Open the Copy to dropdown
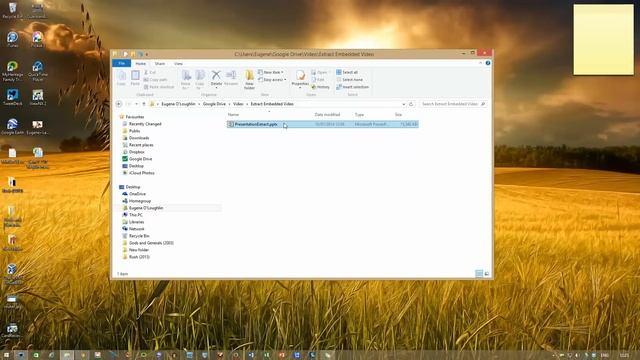The height and width of the screenshot is (360, 640). 200,80
